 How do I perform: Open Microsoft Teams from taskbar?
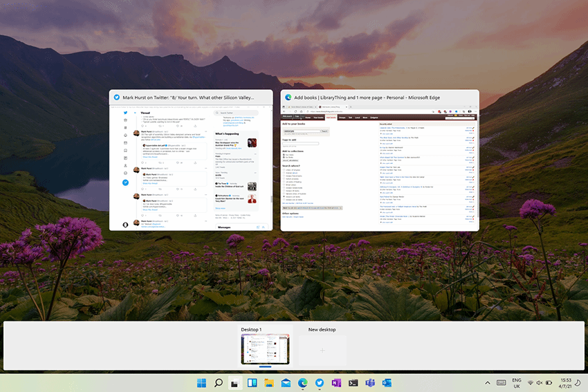[370, 382]
